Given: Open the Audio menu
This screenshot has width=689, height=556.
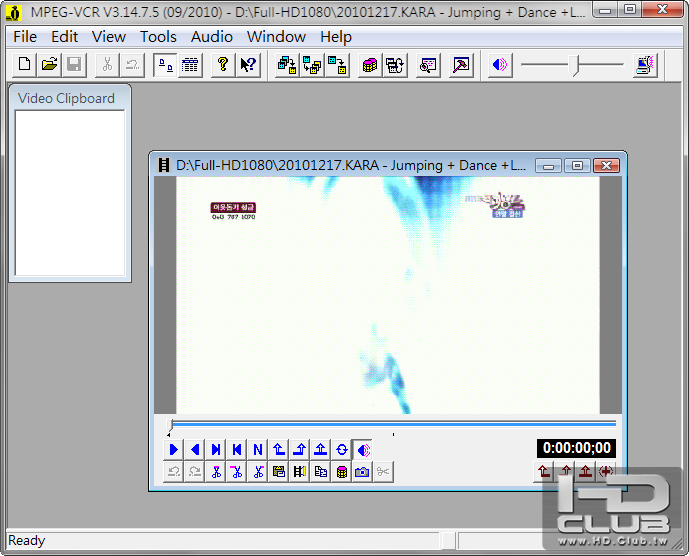Looking at the screenshot, I should (211, 37).
